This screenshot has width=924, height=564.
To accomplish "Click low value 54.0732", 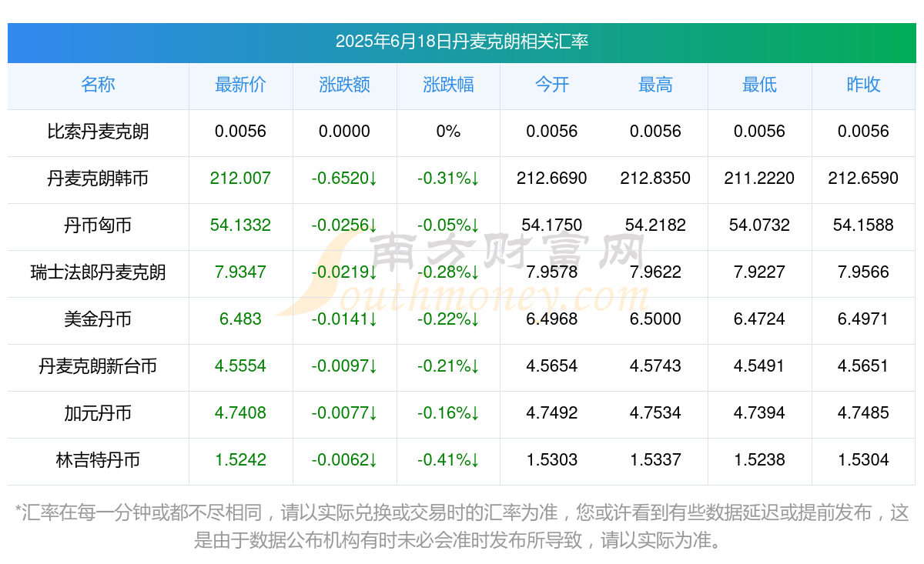I will 759,225.
